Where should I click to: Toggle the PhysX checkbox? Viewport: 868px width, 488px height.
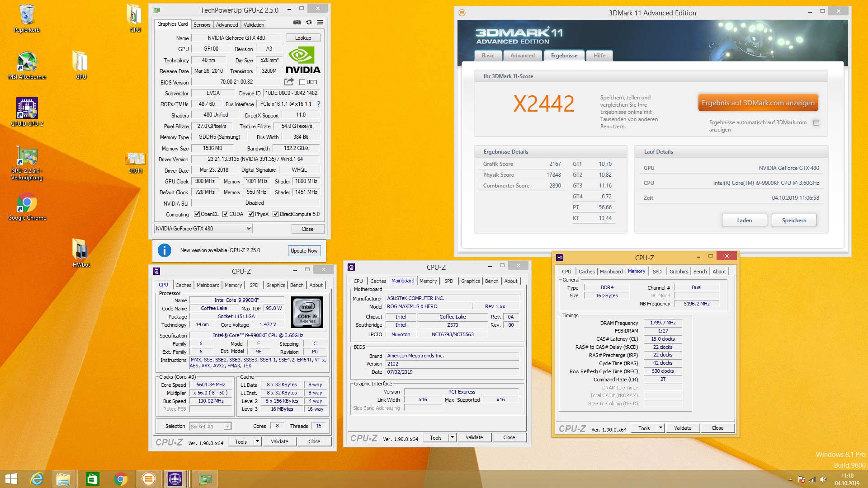click(x=250, y=214)
